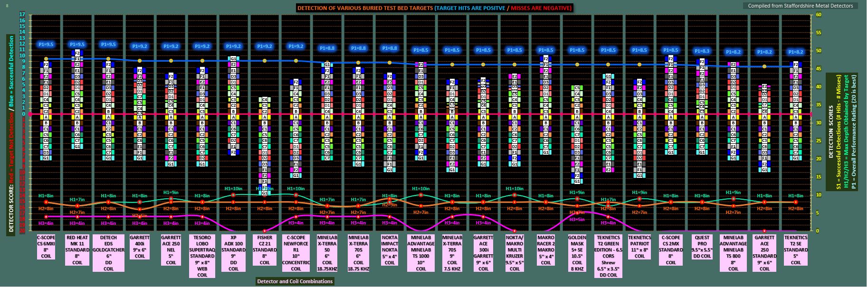Click the TEKNETICS PATRIOT 11"x8" label
The width and height of the screenshot is (868, 287).
pos(639,247)
